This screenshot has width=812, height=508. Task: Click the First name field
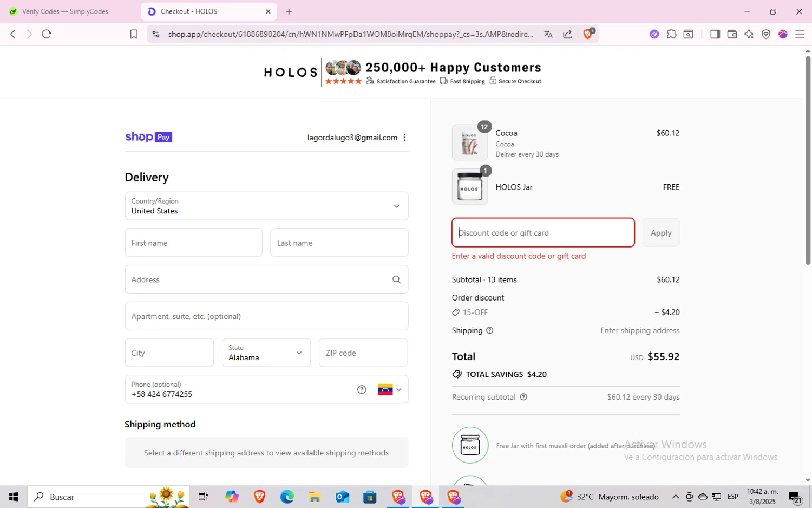click(x=193, y=243)
